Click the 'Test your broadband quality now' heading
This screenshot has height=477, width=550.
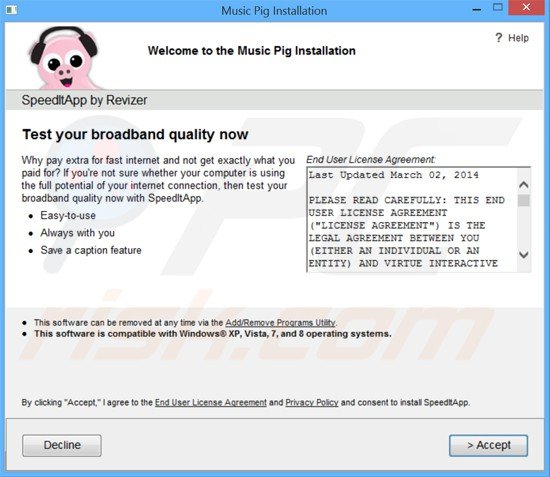click(135, 134)
